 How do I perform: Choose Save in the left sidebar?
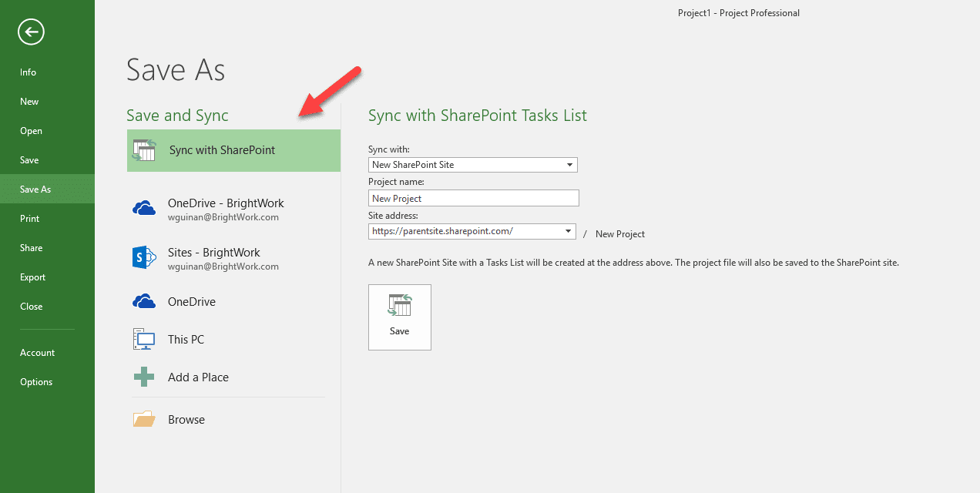(47, 160)
